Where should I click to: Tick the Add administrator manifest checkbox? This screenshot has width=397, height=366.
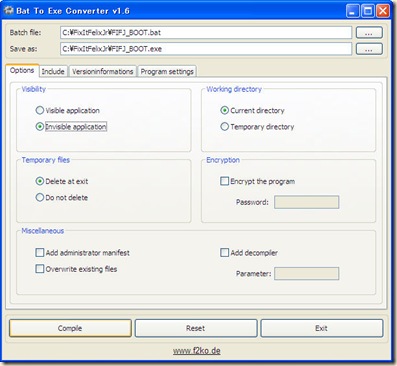40,253
